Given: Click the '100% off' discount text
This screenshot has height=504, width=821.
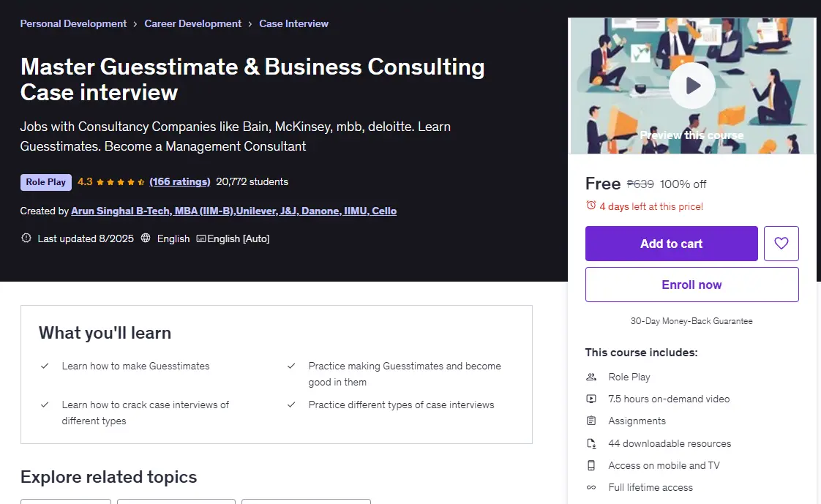Looking at the screenshot, I should click(x=683, y=184).
